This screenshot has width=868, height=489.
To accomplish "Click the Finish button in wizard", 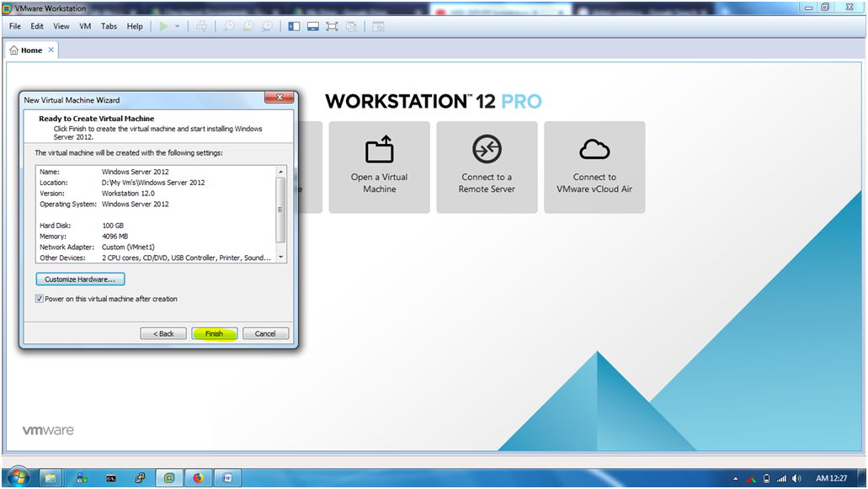I will click(214, 333).
